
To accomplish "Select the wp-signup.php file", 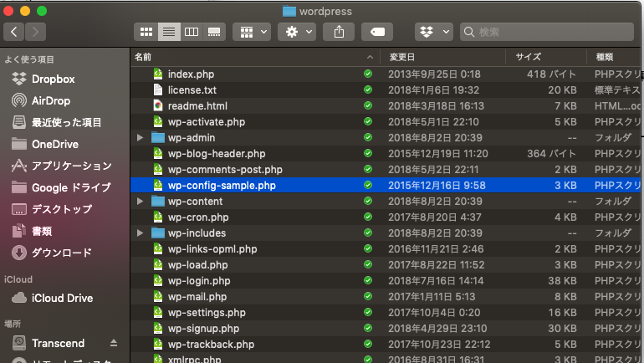I will click(x=386, y=328).
